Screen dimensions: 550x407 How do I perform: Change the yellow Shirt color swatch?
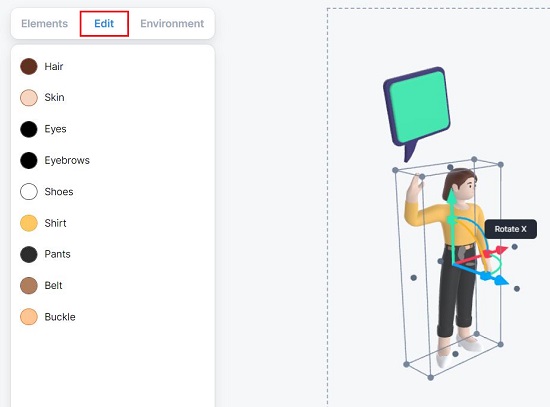tap(29, 223)
